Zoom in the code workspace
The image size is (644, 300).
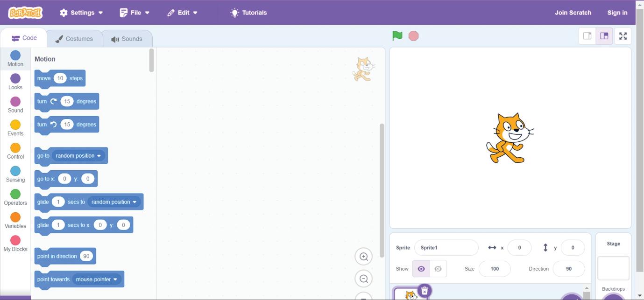[364, 256]
